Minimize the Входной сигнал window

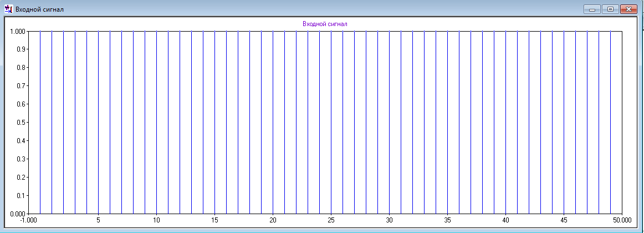592,9
